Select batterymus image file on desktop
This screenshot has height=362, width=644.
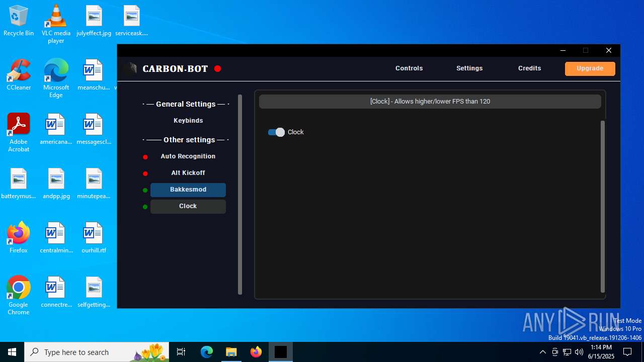click(19, 184)
